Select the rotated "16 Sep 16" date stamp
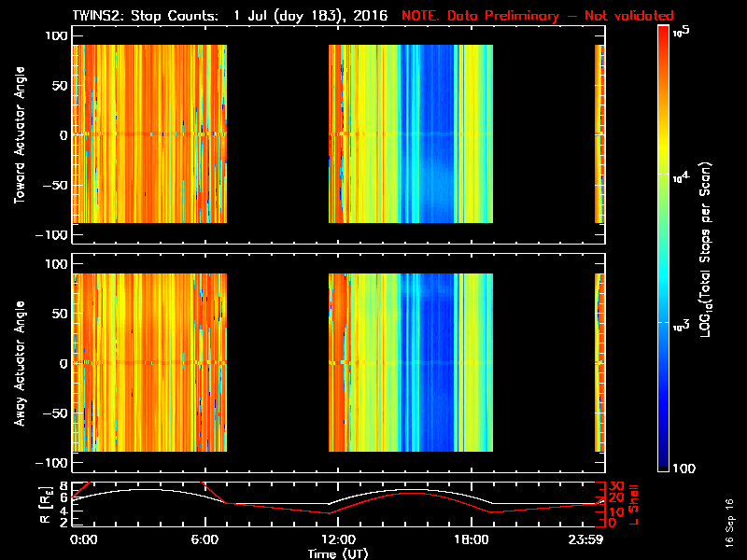Viewport: 747px width, 560px height. tap(729, 523)
